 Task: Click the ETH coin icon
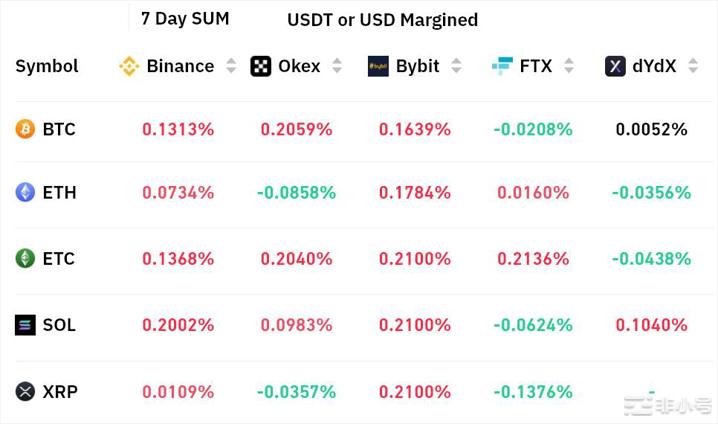point(25,192)
